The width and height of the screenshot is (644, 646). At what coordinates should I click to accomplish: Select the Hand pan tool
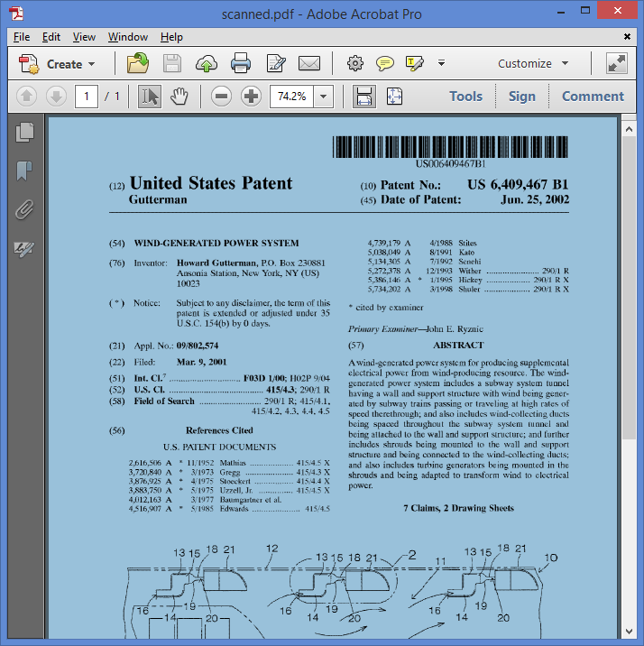pyautogui.click(x=179, y=97)
